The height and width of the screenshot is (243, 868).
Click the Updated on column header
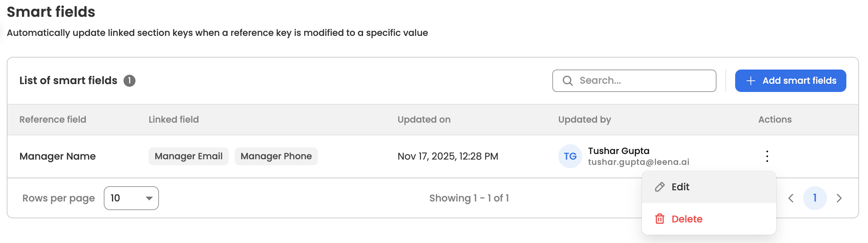[424, 120]
